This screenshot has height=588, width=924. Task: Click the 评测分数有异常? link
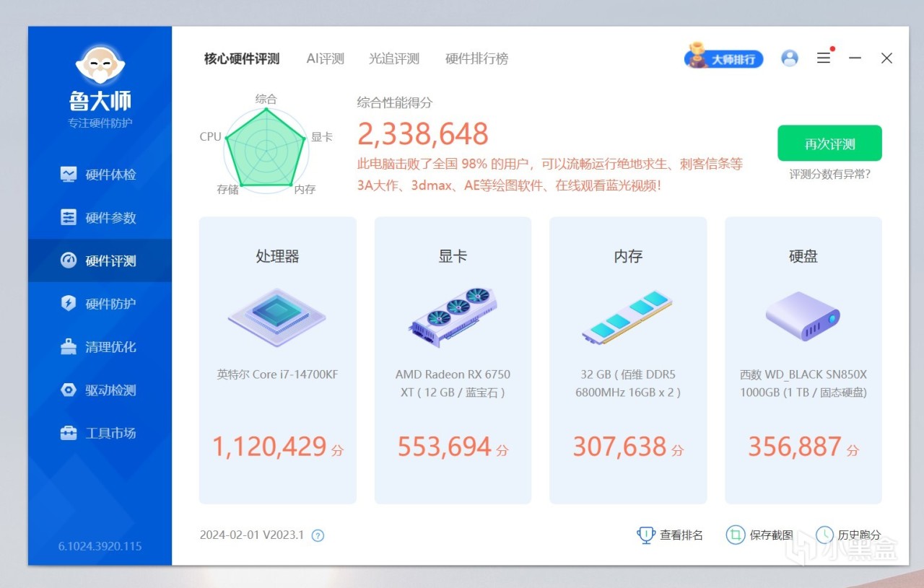click(829, 174)
